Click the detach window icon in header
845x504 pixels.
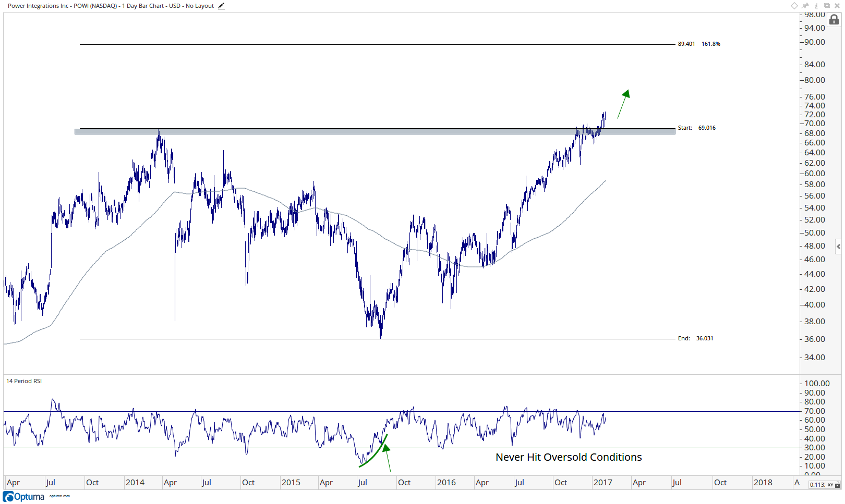click(x=827, y=6)
